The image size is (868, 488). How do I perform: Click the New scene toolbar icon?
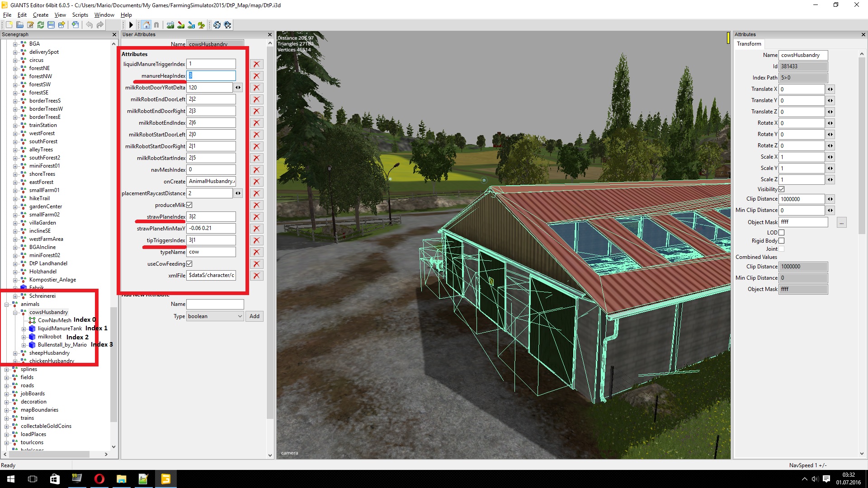pyautogui.click(x=9, y=25)
